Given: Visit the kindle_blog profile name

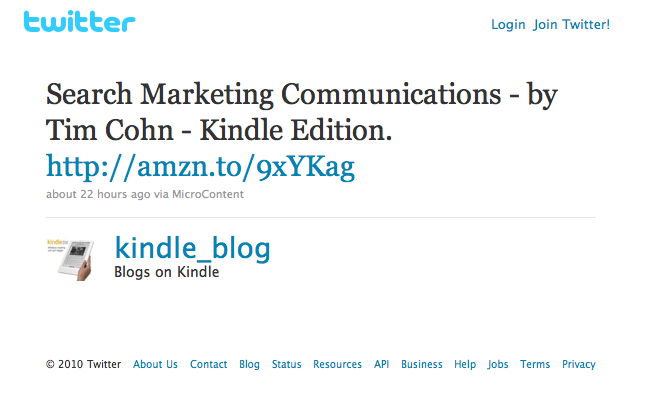Looking at the screenshot, I should coord(193,248).
